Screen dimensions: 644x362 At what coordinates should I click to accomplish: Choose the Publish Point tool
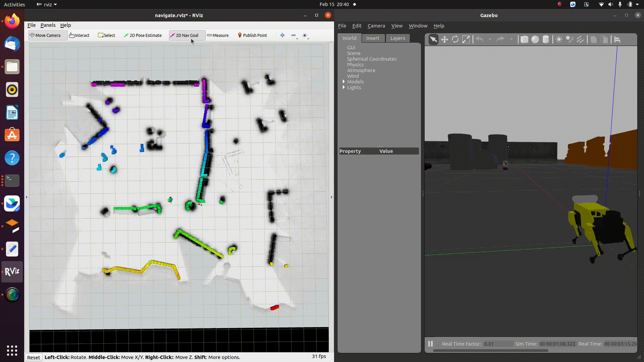tap(252, 35)
